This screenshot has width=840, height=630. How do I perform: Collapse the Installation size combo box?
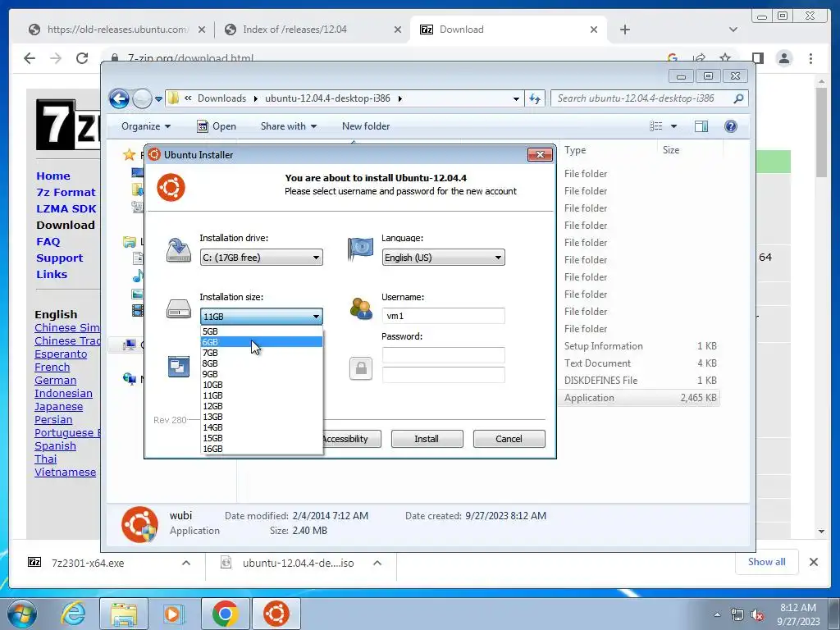click(x=262, y=316)
